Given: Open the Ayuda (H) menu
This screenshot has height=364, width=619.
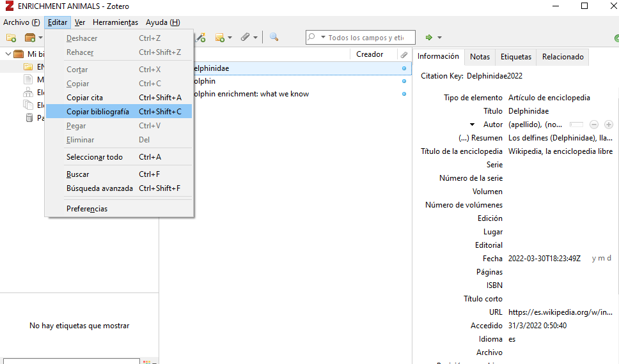Looking at the screenshot, I should coord(162,22).
